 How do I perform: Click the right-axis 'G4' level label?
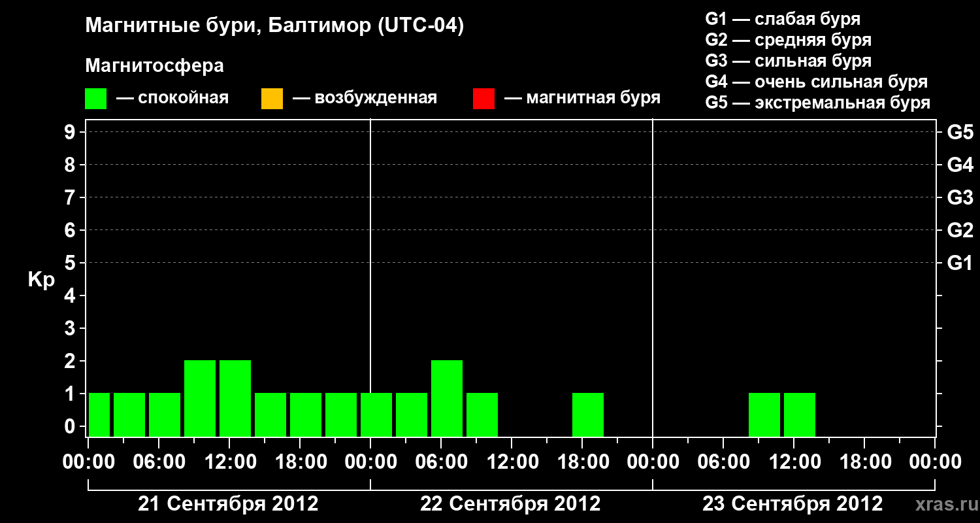pos(960,165)
